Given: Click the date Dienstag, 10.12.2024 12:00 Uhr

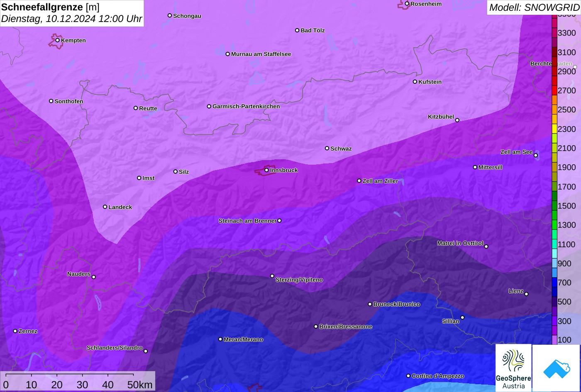Looking at the screenshot, I should click(72, 19).
